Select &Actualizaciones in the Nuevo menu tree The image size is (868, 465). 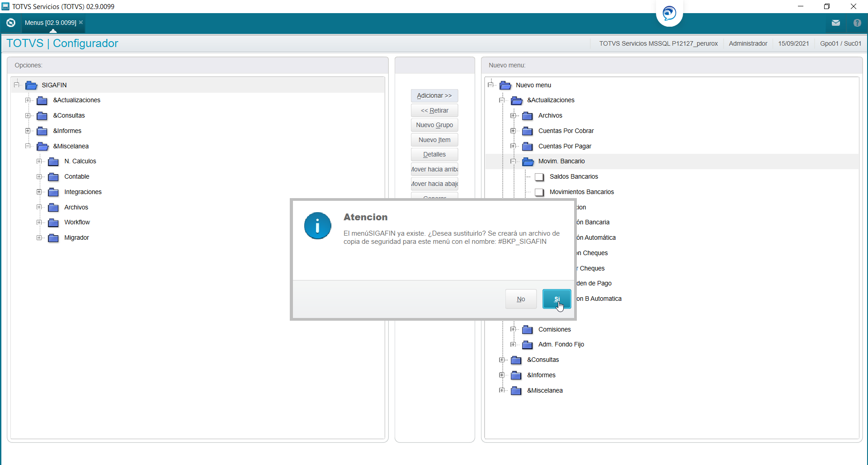(551, 100)
